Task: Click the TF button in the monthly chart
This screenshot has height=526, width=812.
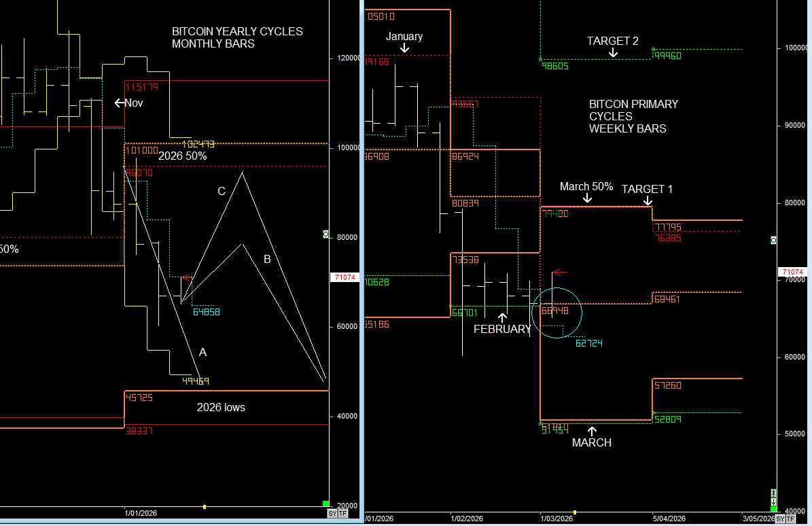Action: click(342, 513)
